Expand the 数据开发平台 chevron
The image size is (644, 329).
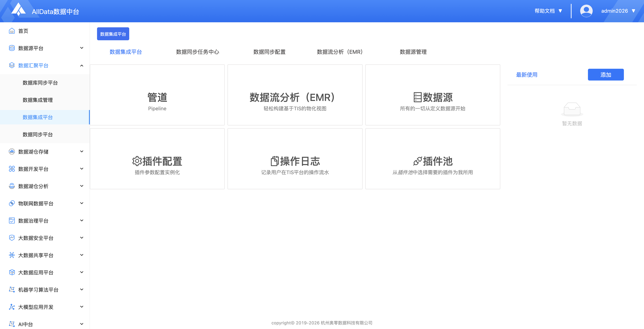coord(82,169)
